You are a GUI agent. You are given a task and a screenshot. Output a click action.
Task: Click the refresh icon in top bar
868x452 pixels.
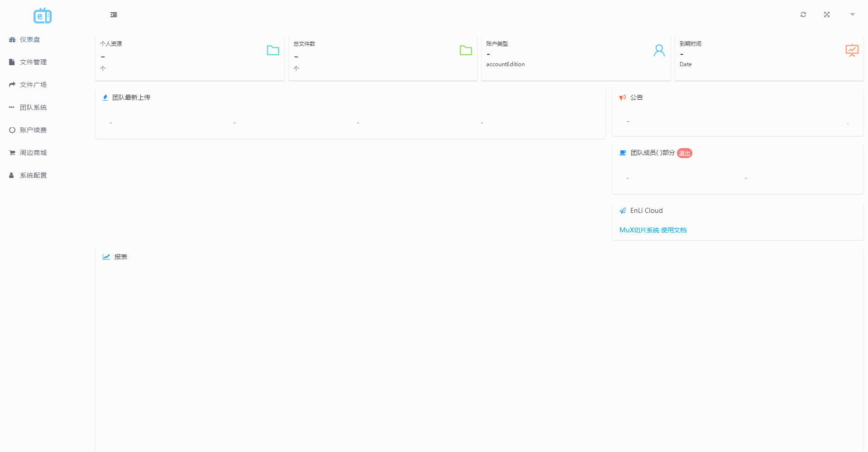[x=803, y=14]
